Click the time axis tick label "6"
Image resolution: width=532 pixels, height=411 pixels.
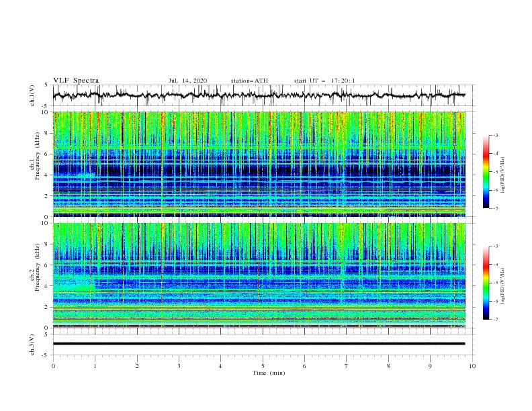(x=304, y=366)
